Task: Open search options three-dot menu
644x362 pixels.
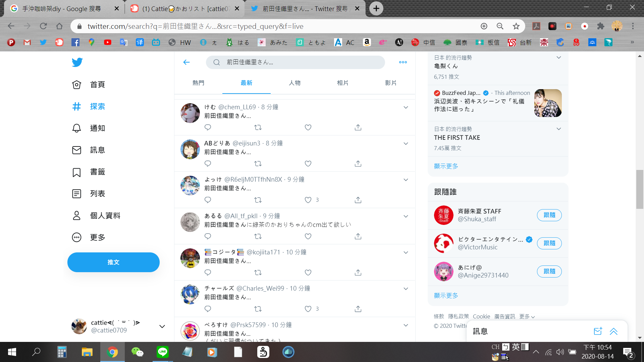Action: (x=403, y=62)
